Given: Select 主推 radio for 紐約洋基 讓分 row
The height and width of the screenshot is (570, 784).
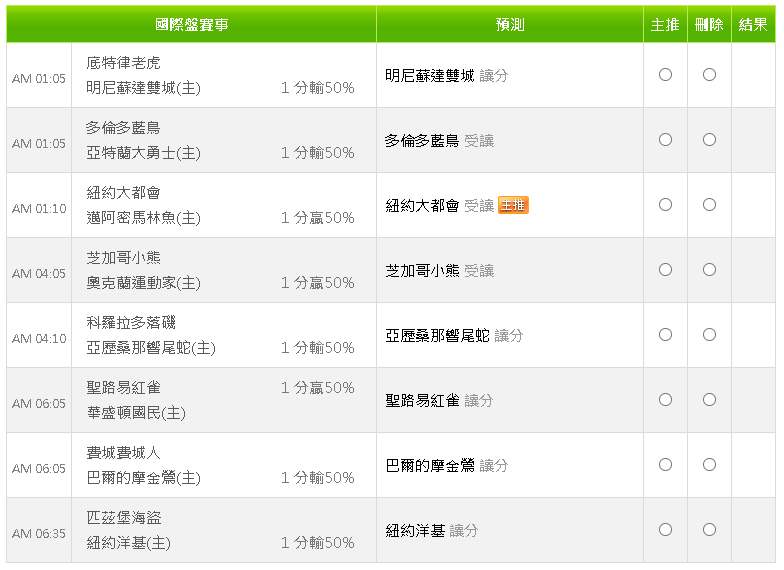Looking at the screenshot, I should pyautogui.click(x=665, y=530).
